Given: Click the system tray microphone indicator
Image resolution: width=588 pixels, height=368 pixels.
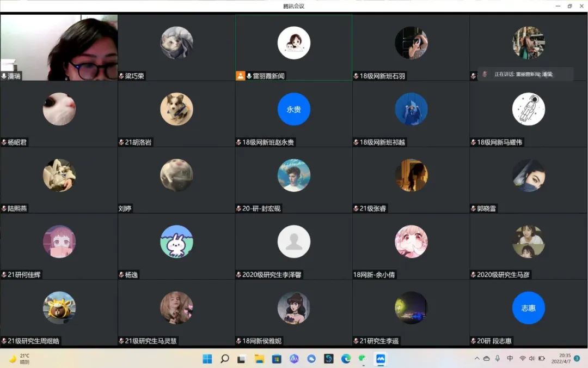Looking at the screenshot, I should pos(498,358).
